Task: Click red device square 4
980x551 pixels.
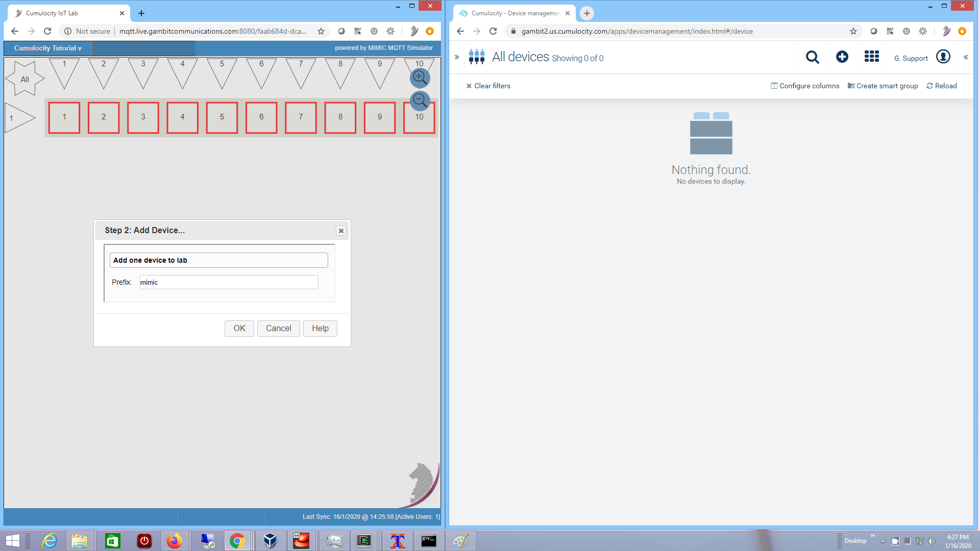Action: (182, 117)
